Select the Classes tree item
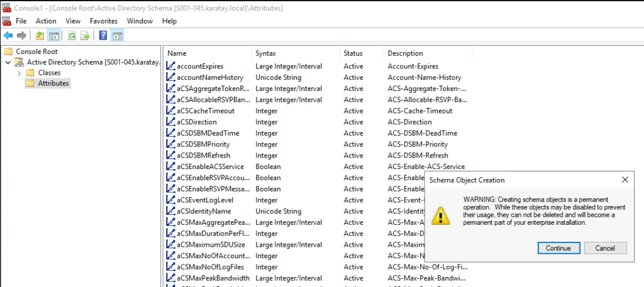 (49, 73)
